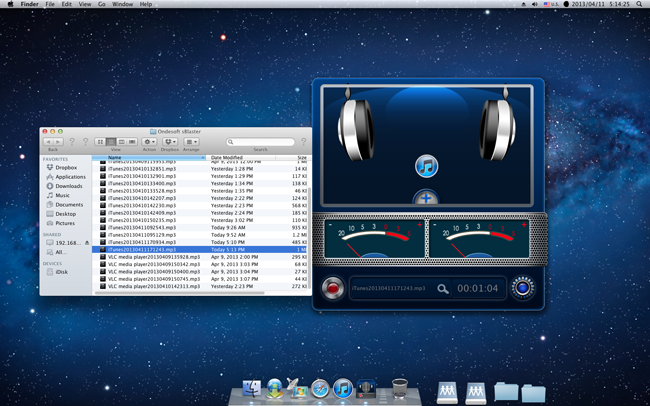Switch Finder to list view

tap(111, 142)
